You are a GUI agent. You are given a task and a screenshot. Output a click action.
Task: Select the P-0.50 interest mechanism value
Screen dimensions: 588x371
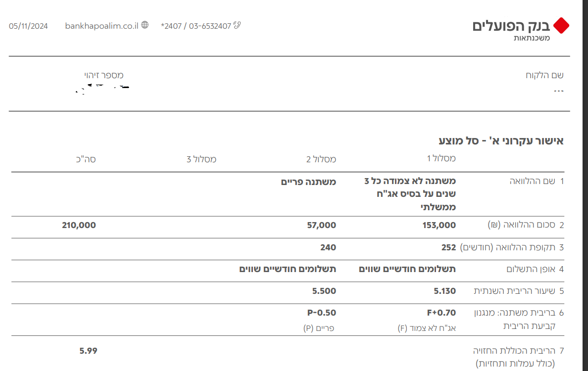[322, 313]
